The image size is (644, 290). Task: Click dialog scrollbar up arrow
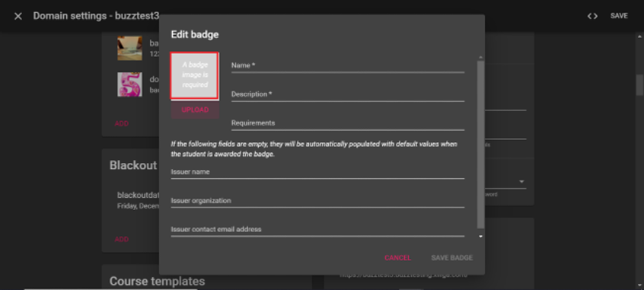click(x=480, y=57)
